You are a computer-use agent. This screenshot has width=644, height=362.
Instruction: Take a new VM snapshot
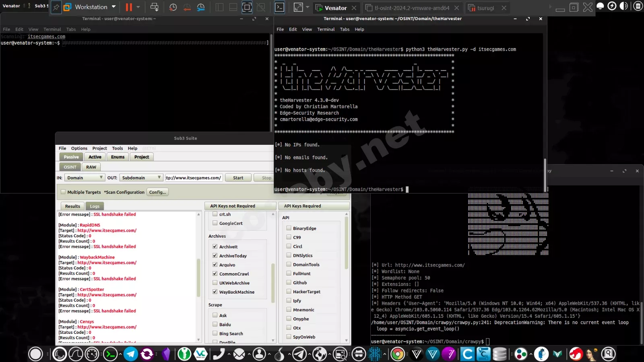173,7
